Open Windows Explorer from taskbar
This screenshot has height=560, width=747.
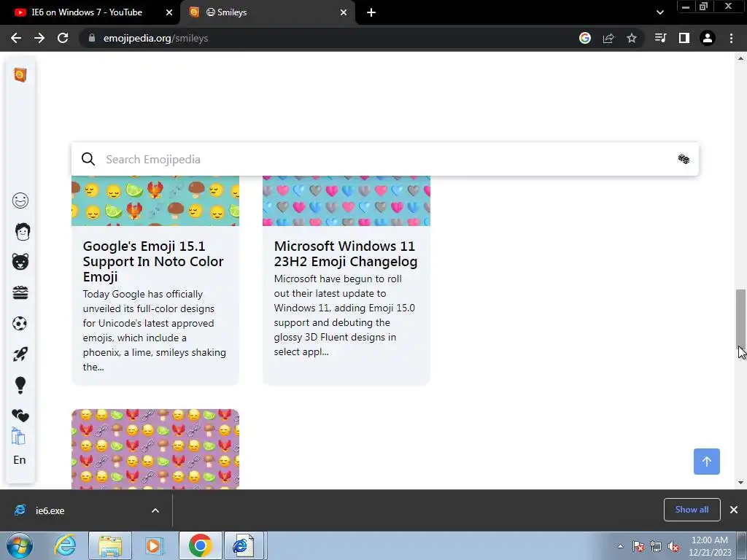110,545
